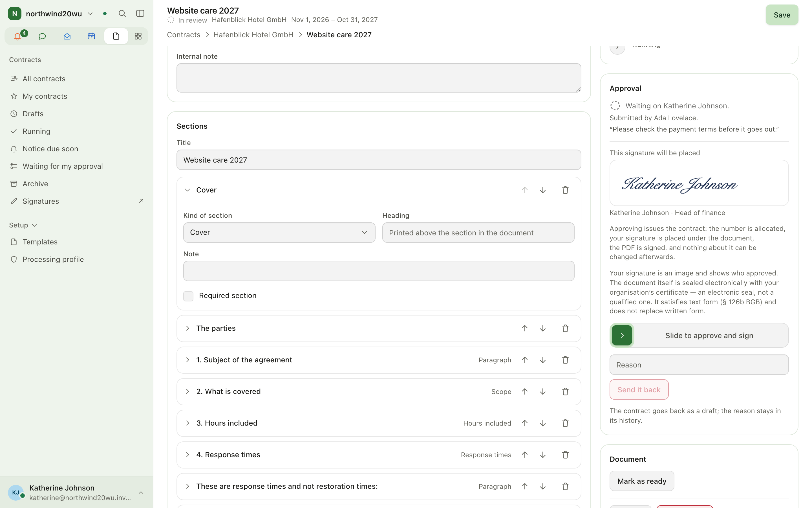Expand The parties section
This screenshot has width=812, height=508.
[187, 328]
